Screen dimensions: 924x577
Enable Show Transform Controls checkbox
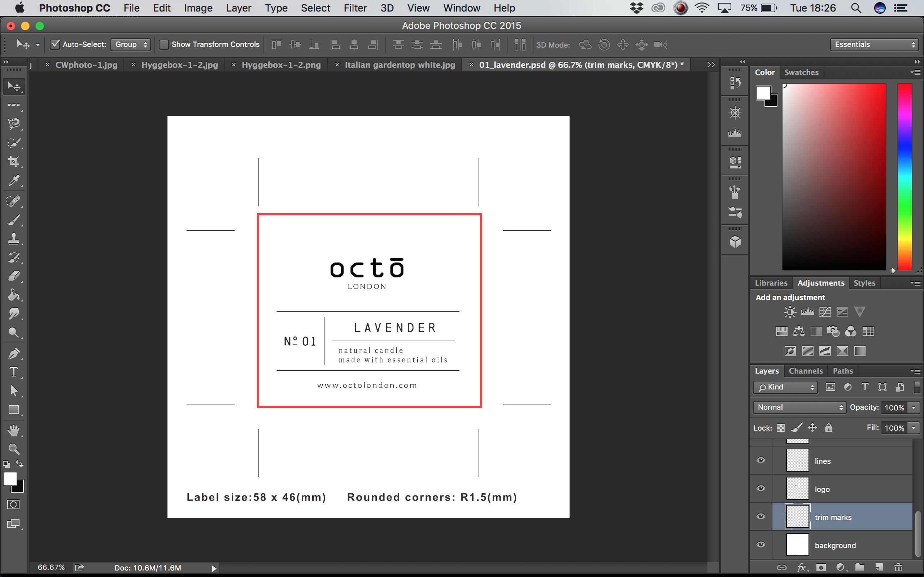click(x=164, y=45)
